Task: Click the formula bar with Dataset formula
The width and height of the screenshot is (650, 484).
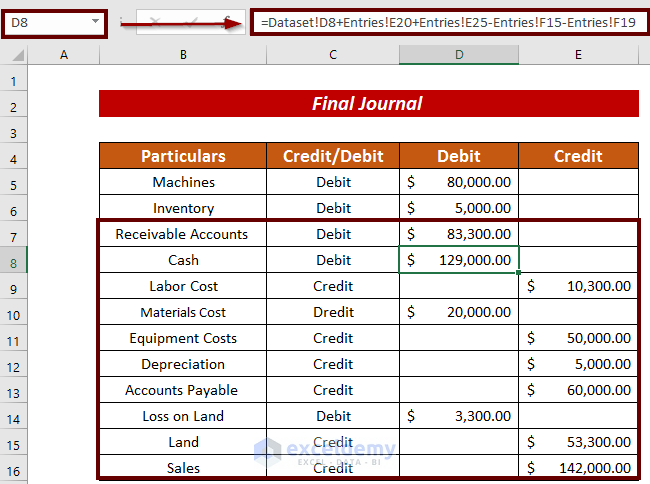Action: 449,22
